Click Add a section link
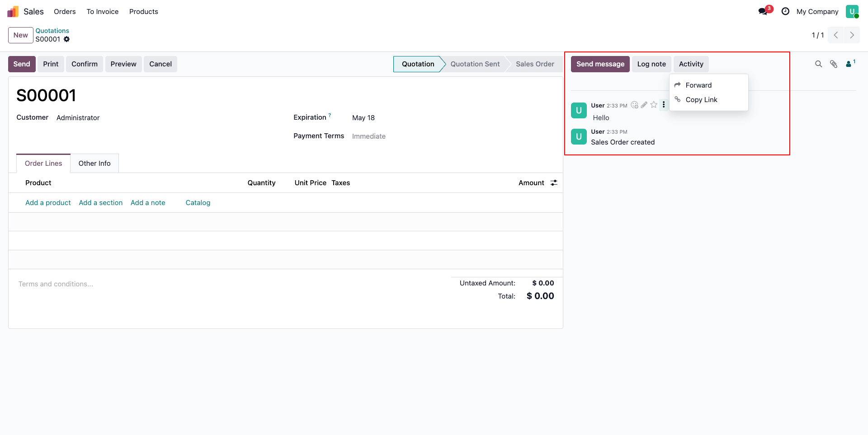This screenshot has width=868, height=435. (101, 203)
